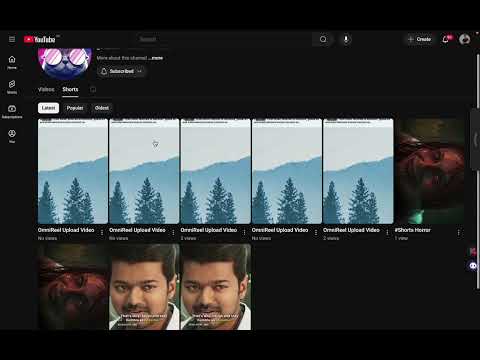Click the YouTube logo
The width and height of the screenshot is (480, 360).
40,39
